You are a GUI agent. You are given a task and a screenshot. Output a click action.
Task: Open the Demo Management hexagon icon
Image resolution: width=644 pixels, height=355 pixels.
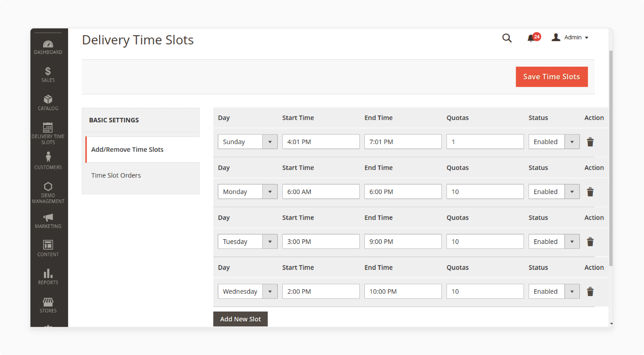[48, 186]
